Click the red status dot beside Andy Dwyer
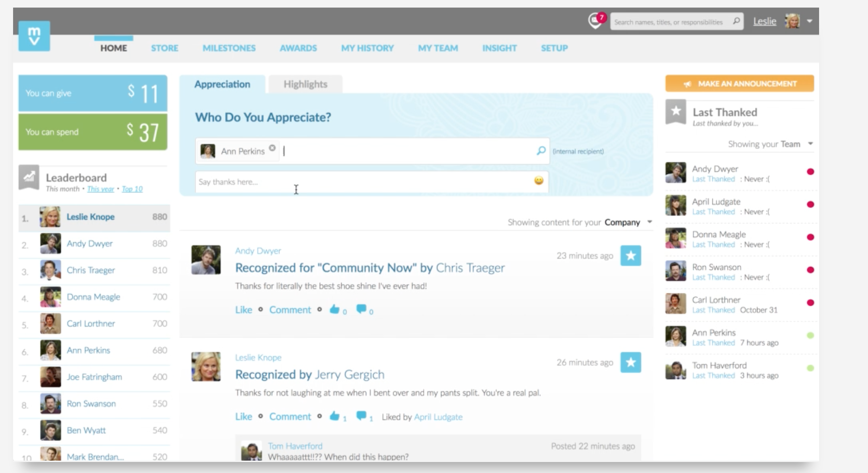The height and width of the screenshot is (473, 868). (x=810, y=172)
